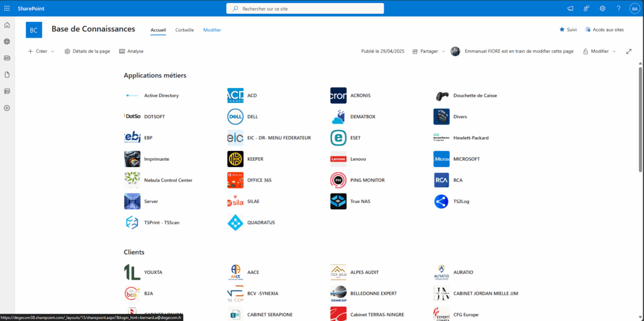Open EIC - DR- MENU FEDERATEUR link
644x321 pixels.
click(x=279, y=138)
